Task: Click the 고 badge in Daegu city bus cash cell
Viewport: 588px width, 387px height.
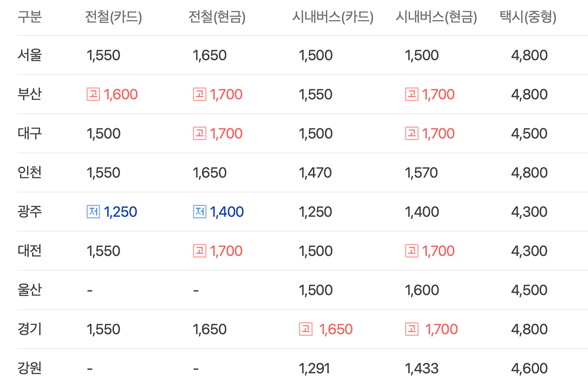Action: [412, 133]
